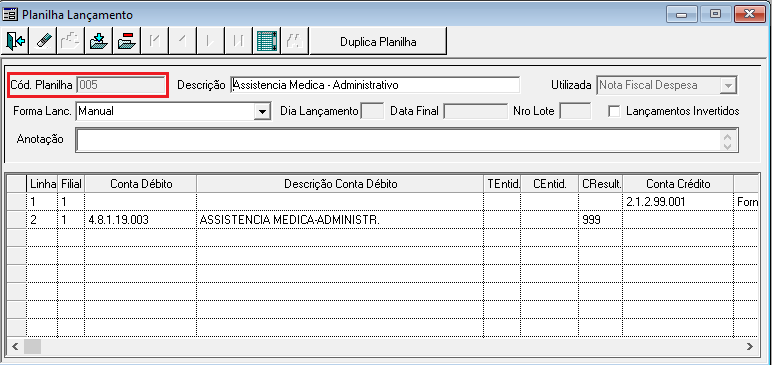The width and height of the screenshot is (772, 365).
Task: Open the Utilizada dropdown arrow
Action: point(727,85)
